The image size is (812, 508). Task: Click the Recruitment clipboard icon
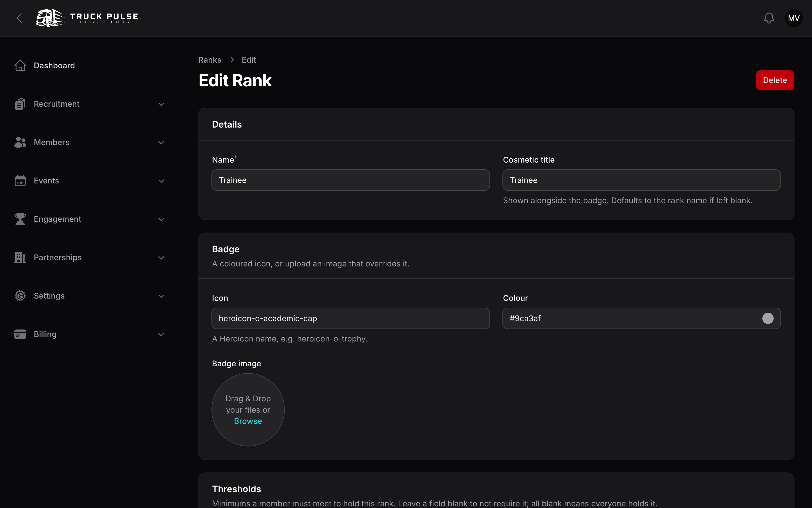click(20, 104)
